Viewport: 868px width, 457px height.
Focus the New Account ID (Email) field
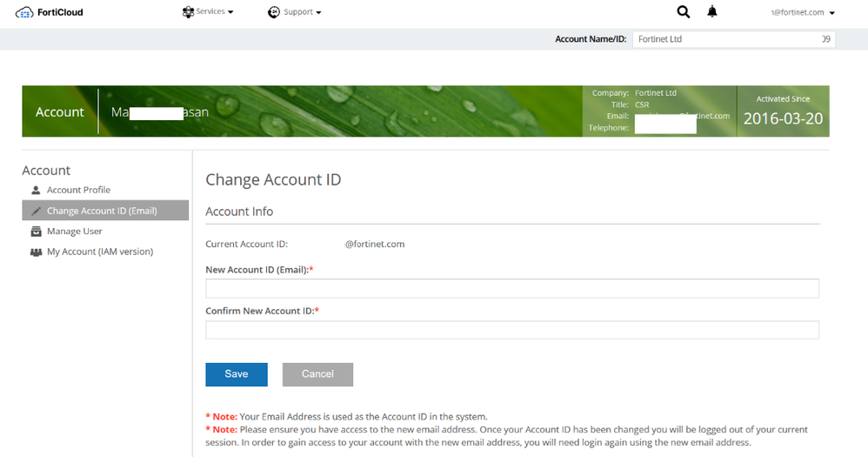pyautogui.click(x=512, y=289)
